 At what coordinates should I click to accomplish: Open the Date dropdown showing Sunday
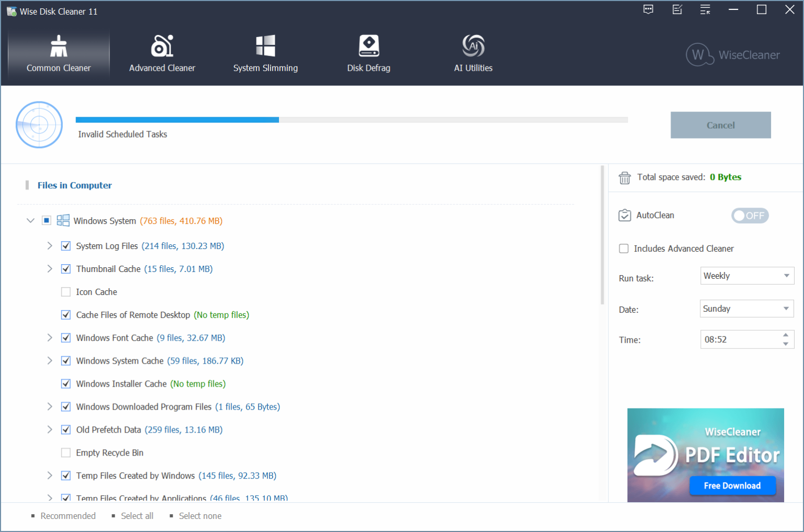(746, 309)
